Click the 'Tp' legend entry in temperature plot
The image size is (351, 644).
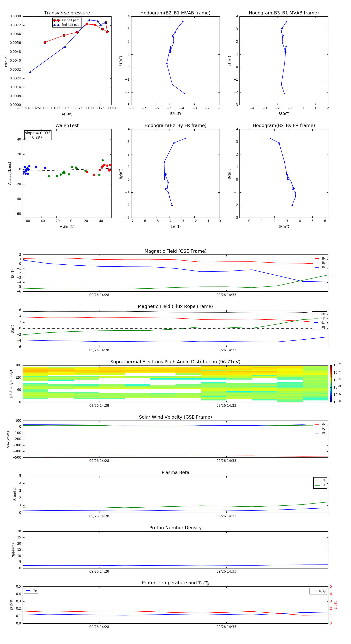click(x=31, y=591)
